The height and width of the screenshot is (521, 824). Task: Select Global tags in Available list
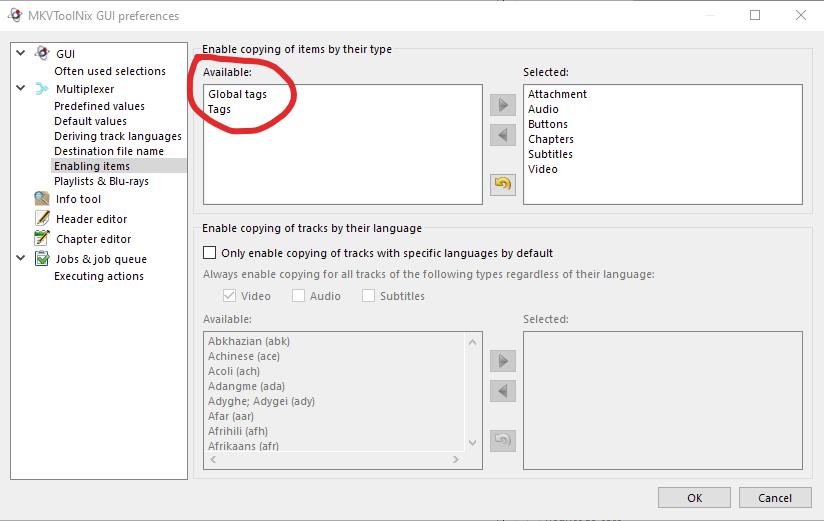pos(238,94)
